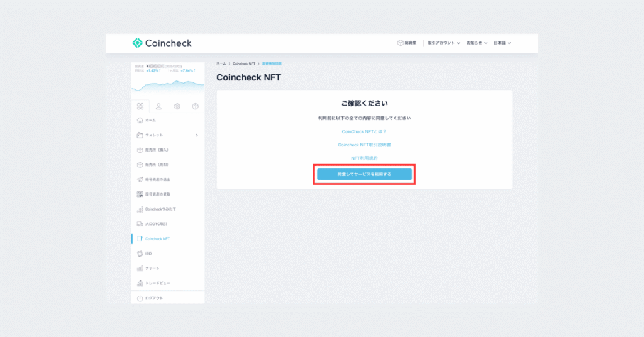The width and height of the screenshot is (644, 337).
Task: Open Coincheckつみたて in sidebar
Action: pyautogui.click(x=167, y=209)
